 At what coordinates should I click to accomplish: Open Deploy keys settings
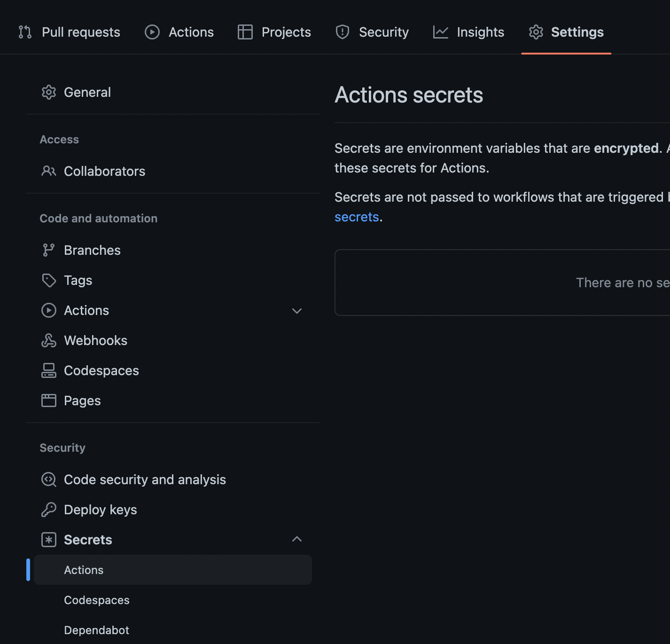click(173, 510)
